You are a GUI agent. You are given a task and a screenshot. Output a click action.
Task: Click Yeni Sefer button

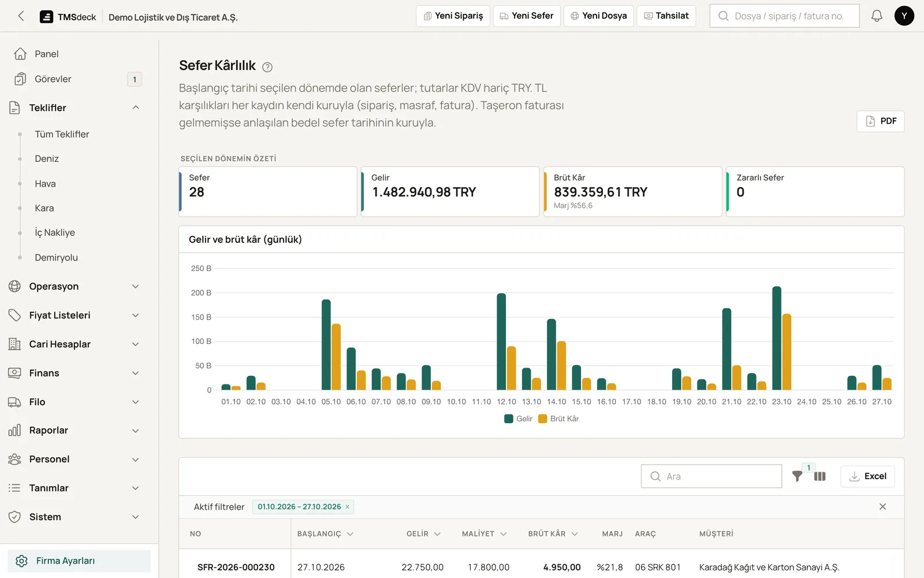pyautogui.click(x=526, y=16)
